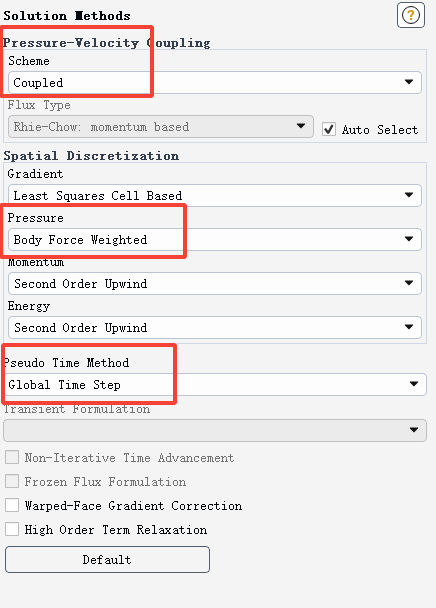
Task: Toggle the Non-Iterative Time Advancement checkbox
Action: (x=12, y=457)
